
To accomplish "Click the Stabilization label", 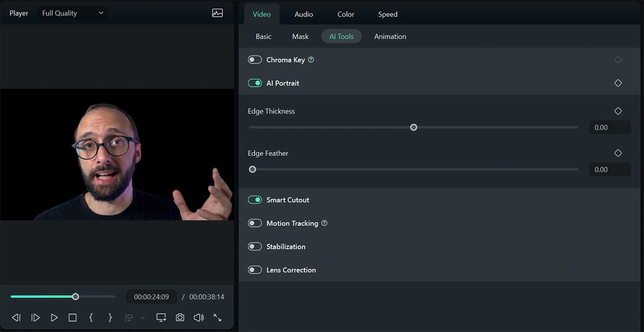I will coord(286,247).
